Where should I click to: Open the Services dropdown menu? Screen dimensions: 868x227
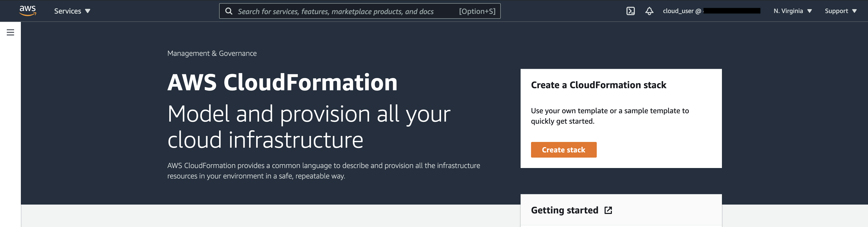click(72, 11)
